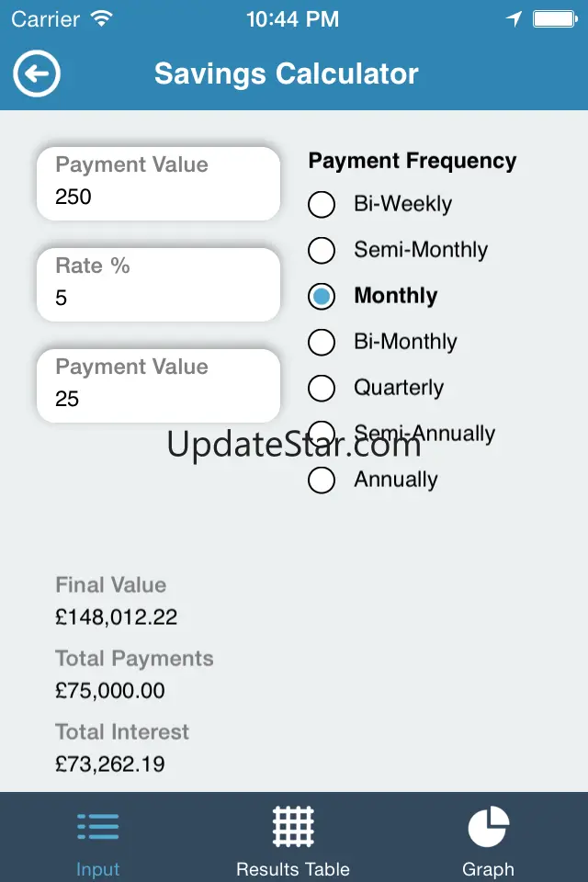Switch to the Graph tab label
The width and height of the screenshot is (588, 882).
coord(489,869)
